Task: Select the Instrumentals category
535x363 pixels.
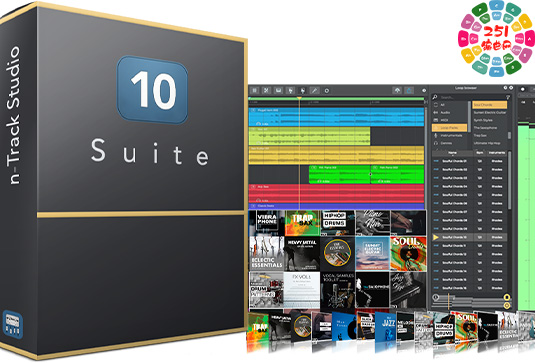Action: [450, 135]
